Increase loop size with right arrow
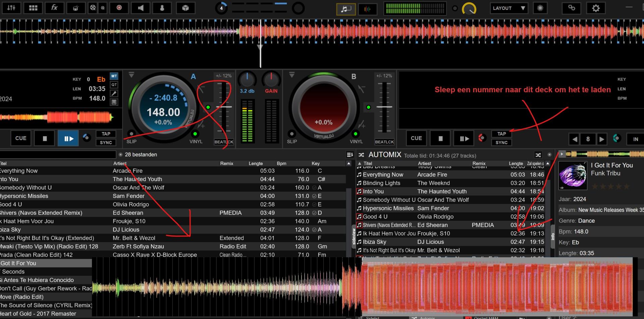644x319 pixels. pos(601,139)
